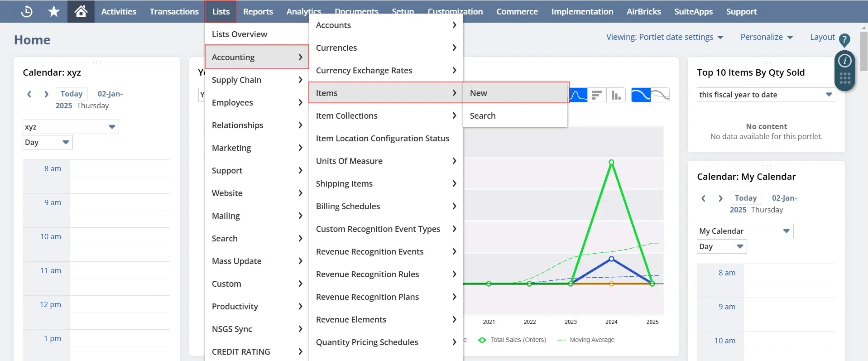Open the Transactions menu
868x361 pixels.
click(x=174, y=11)
